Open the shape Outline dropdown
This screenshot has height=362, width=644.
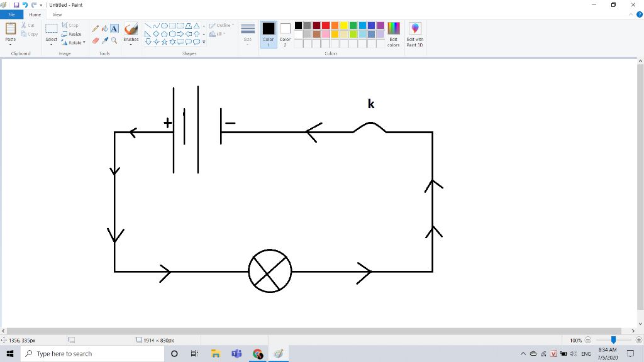(221, 25)
